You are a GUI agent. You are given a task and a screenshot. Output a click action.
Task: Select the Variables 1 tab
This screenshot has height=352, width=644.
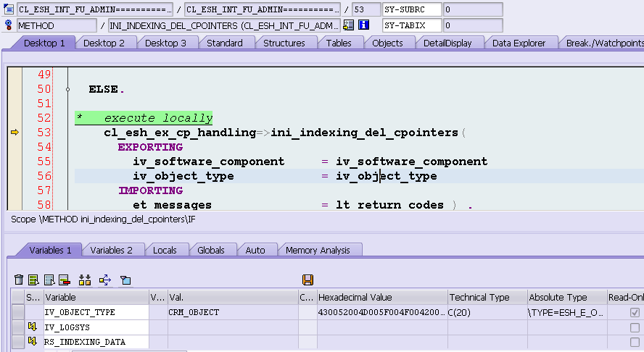click(50, 251)
